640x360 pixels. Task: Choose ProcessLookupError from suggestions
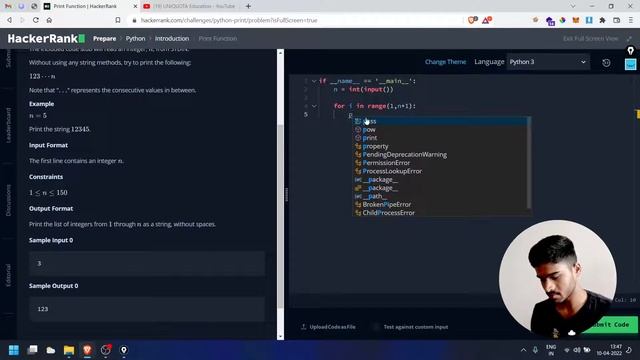tap(440, 171)
